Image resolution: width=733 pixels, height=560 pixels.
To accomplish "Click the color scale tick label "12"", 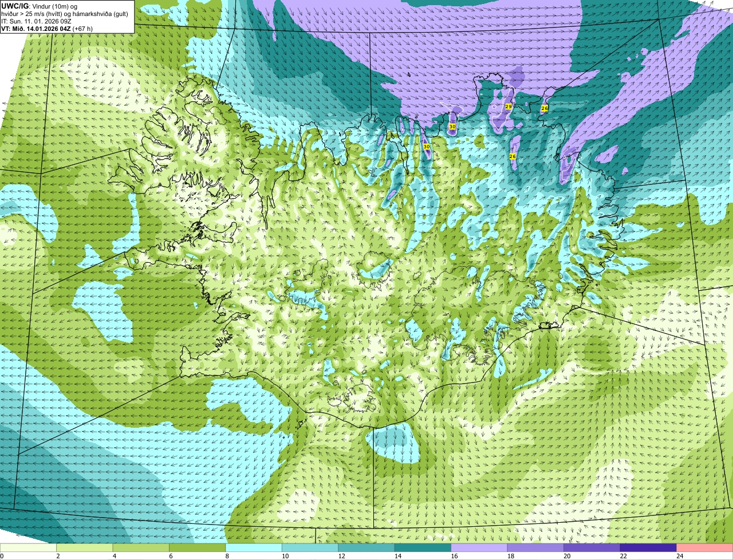I will coord(341,556).
